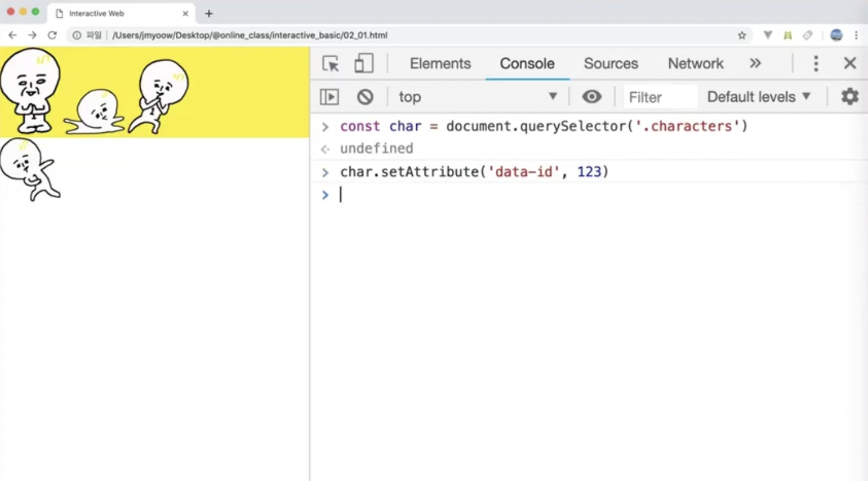Open the Network tab
Image resolution: width=868 pixels, height=481 pixels.
click(696, 64)
